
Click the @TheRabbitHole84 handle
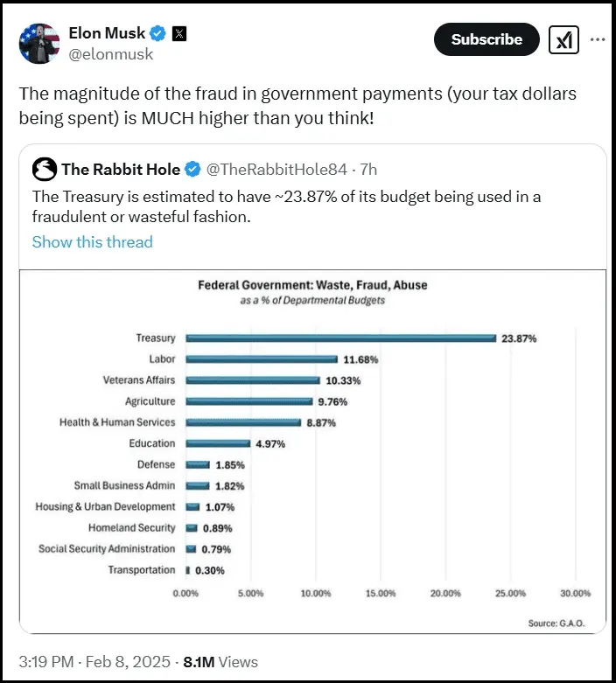pyautogui.click(x=276, y=169)
